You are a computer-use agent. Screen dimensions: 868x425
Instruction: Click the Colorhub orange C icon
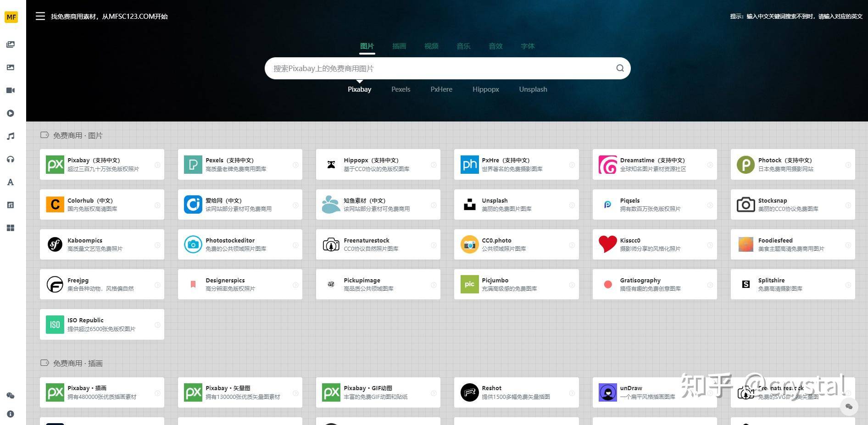[x=55, y=204]
